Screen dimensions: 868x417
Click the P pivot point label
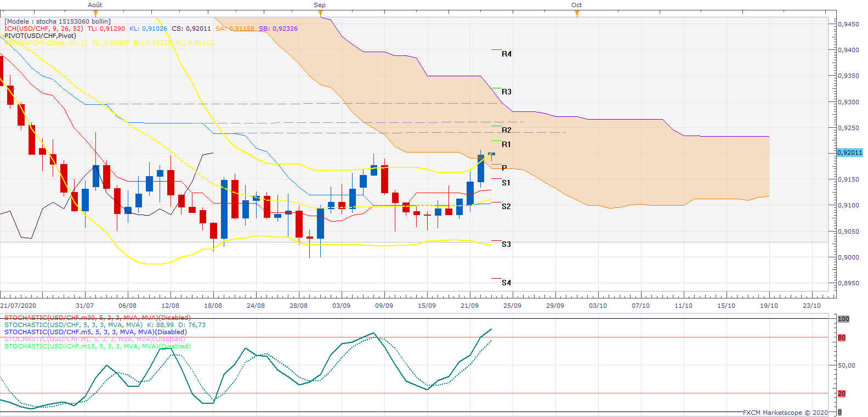coord(504,168)
